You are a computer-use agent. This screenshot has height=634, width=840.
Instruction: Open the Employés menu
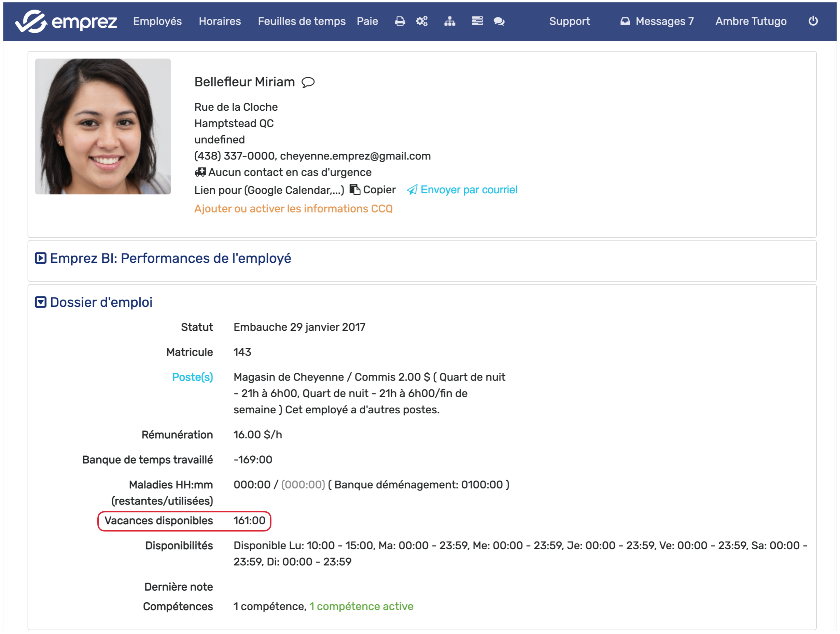click(x=157, y=21)
